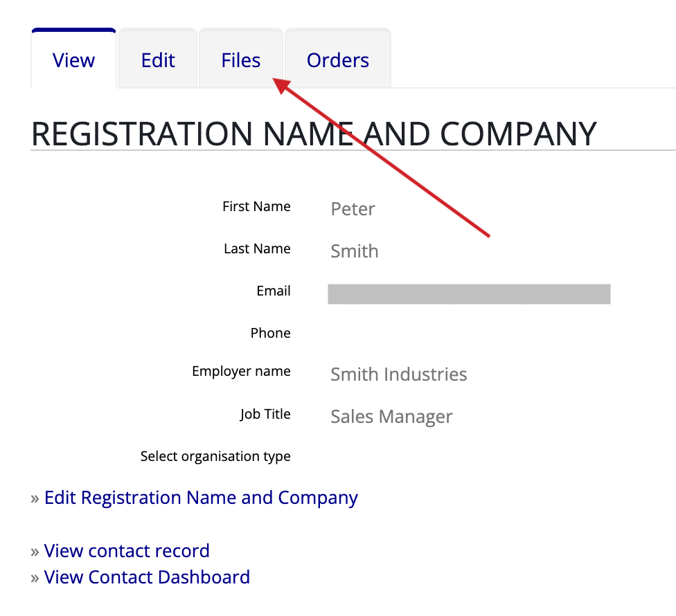Screen dimensions: 676x616
Task: Click the Select organisation type label
Action: pos(215,456)
